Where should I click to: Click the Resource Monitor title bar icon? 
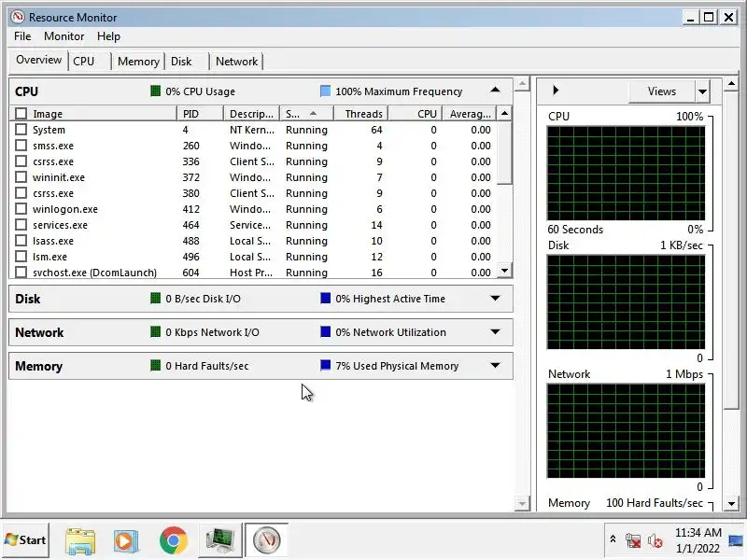[18, 17]
